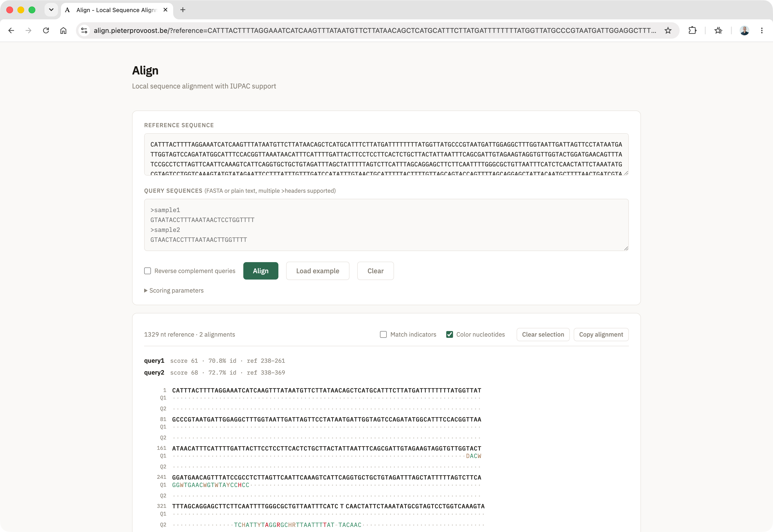Enable Reverse complement queries checkbox
Viewport: 773px width, 532px height.
(x=147, y=271)
